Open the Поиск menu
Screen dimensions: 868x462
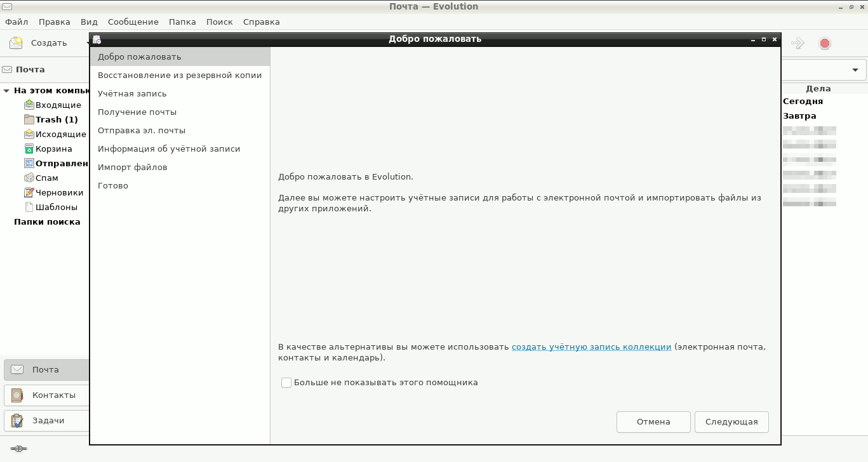[x=220, y=22]
